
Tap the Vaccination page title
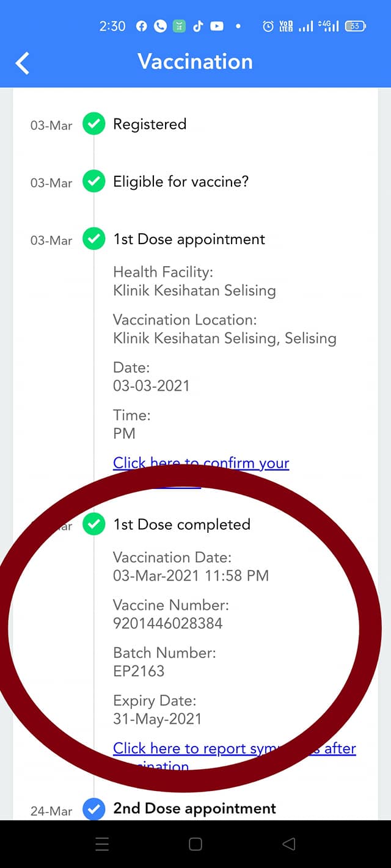pyautogui.click(x=195, y=62)
